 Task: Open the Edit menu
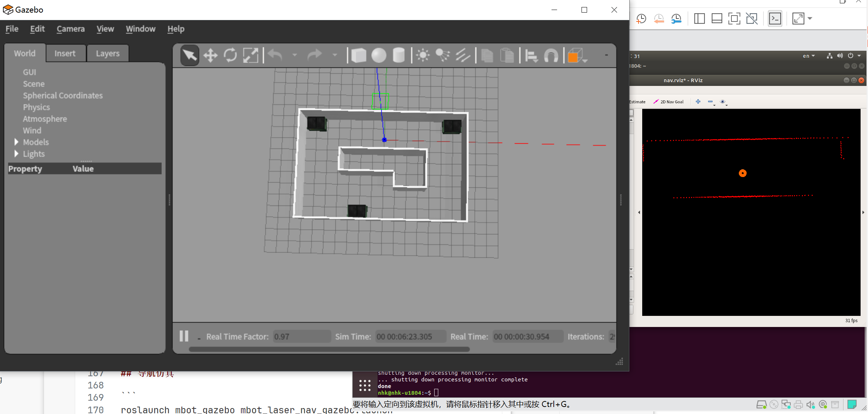click(x=37, y=29)
